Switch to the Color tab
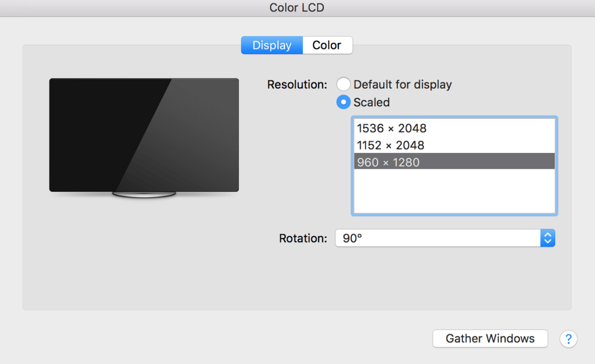 pos(327,46)
